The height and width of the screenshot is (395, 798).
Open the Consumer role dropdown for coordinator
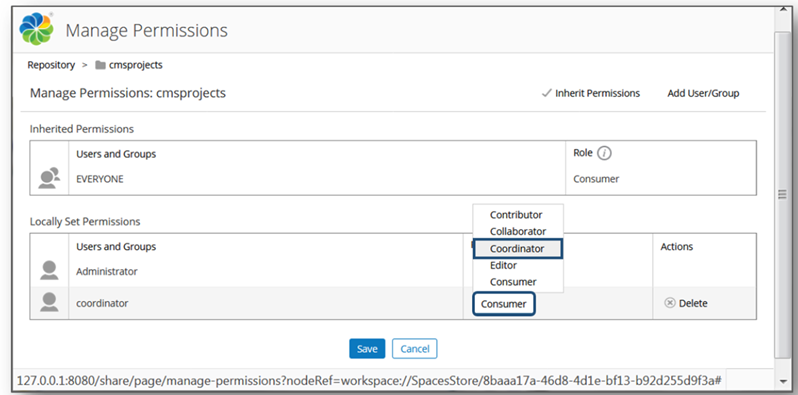(x=504, y=304)
